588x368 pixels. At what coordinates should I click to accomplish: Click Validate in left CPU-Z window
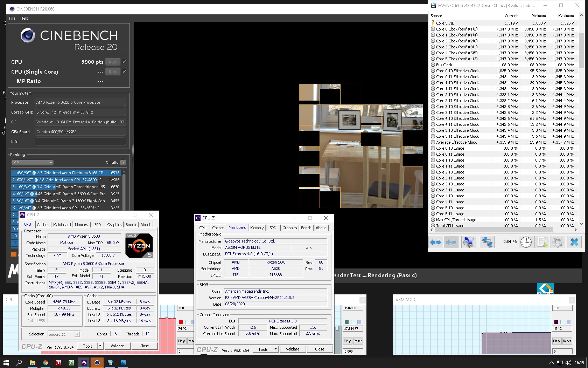pyautogui.click(x=117, y=346)
